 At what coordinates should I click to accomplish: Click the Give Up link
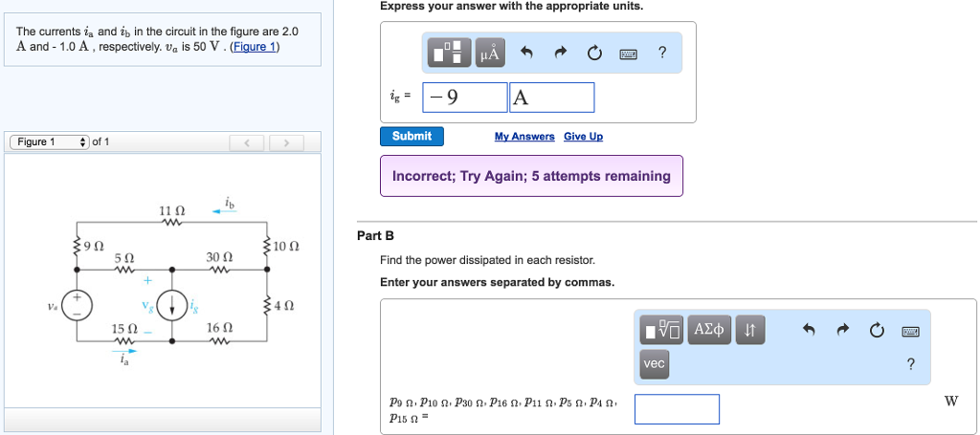pyautogui.click(x=583, y=136)
